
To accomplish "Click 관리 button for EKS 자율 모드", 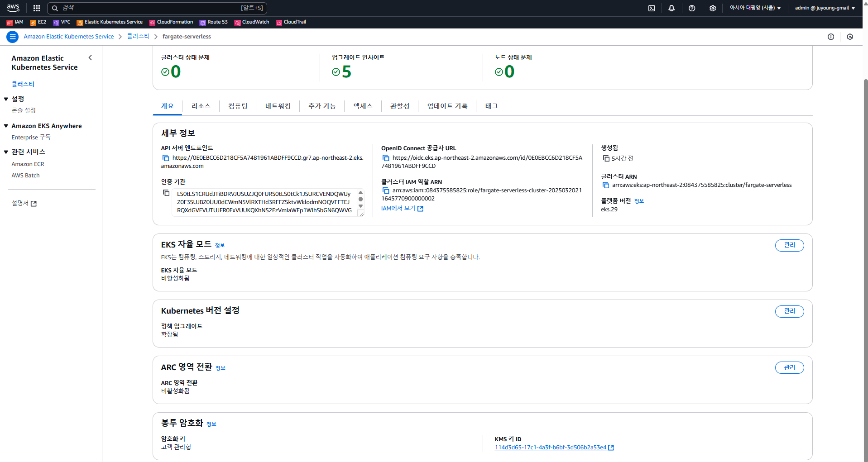I will (x=790, y=245).
